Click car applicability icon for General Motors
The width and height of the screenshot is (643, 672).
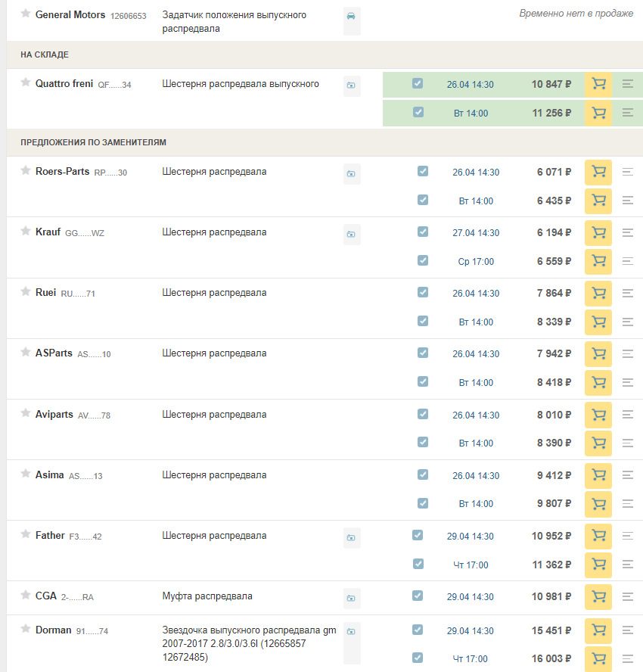tap(351, 17)
